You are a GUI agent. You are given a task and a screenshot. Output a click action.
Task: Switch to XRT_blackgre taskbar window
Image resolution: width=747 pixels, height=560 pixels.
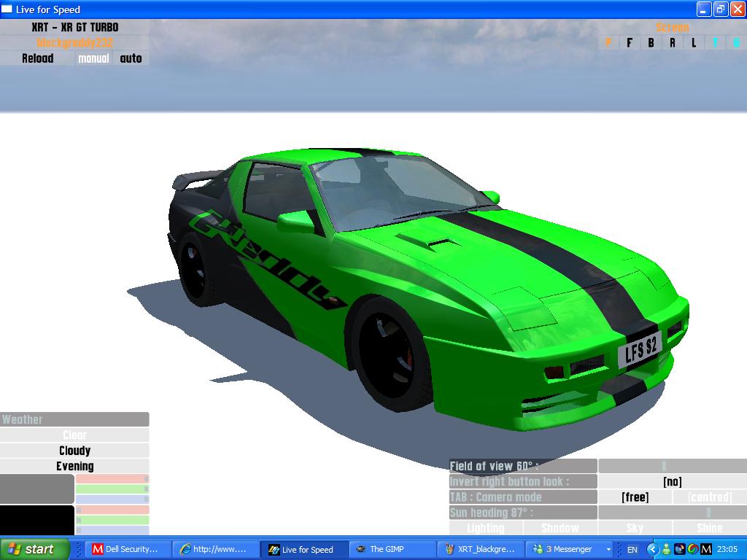click(480, 549)
